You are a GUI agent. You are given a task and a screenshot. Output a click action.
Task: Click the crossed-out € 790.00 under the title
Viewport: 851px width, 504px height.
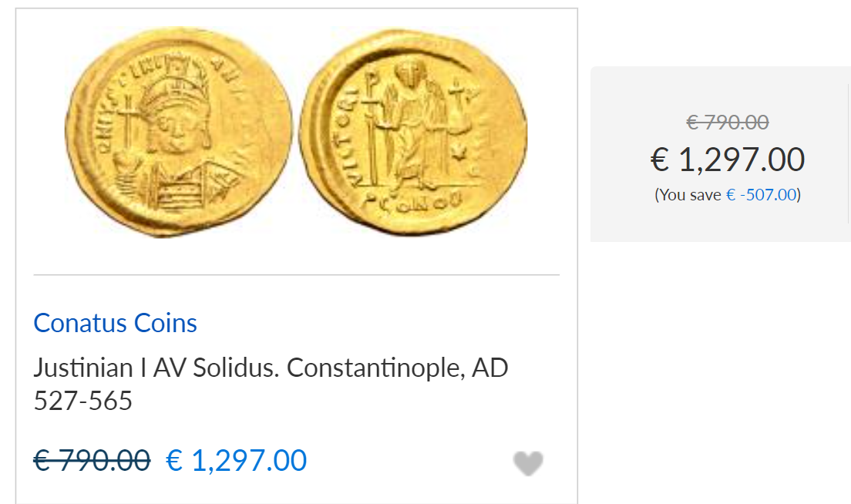click(x=92, y=461)
